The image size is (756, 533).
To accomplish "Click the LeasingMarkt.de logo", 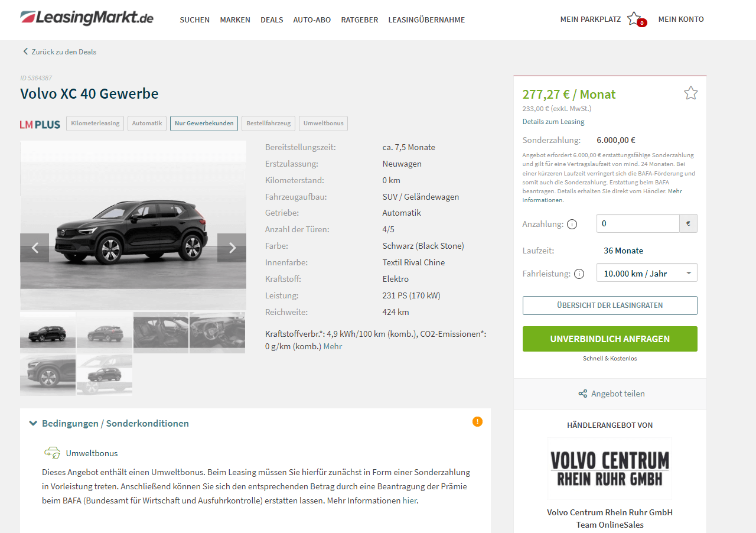I will [87, 18].
